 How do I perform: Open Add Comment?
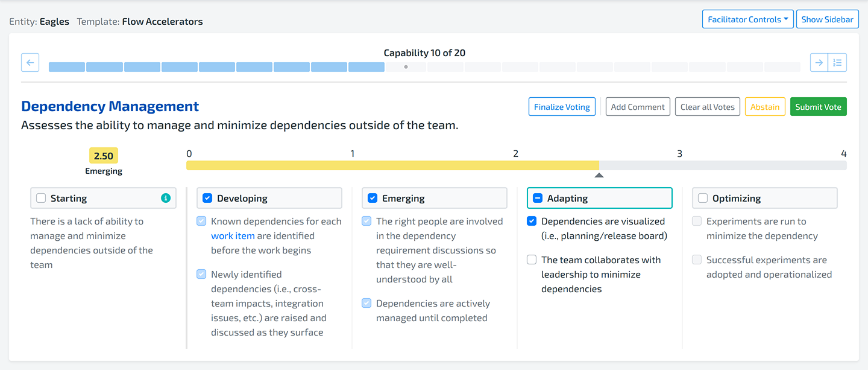click(x=638, y=107)
